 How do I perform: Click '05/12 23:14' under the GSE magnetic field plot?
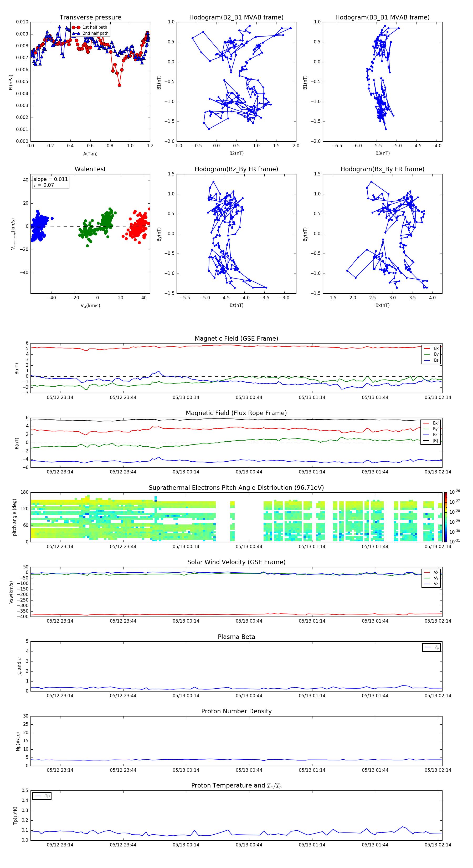click(x=60, y=397)
